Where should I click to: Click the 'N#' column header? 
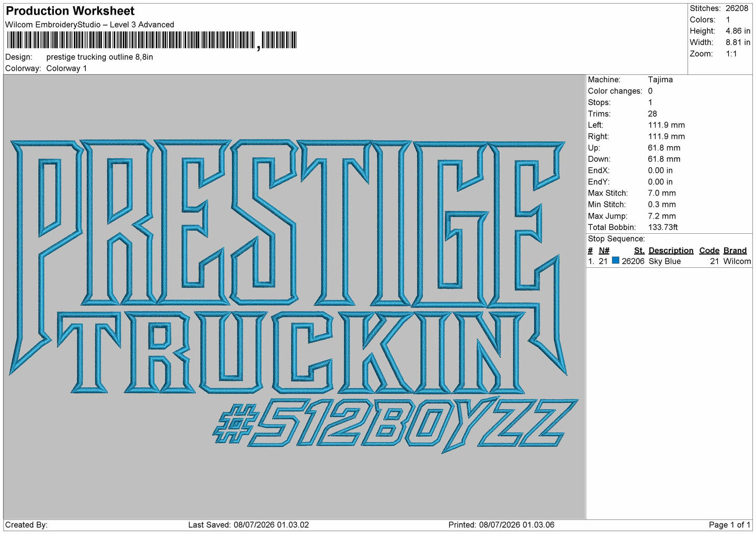pos(604,251)
